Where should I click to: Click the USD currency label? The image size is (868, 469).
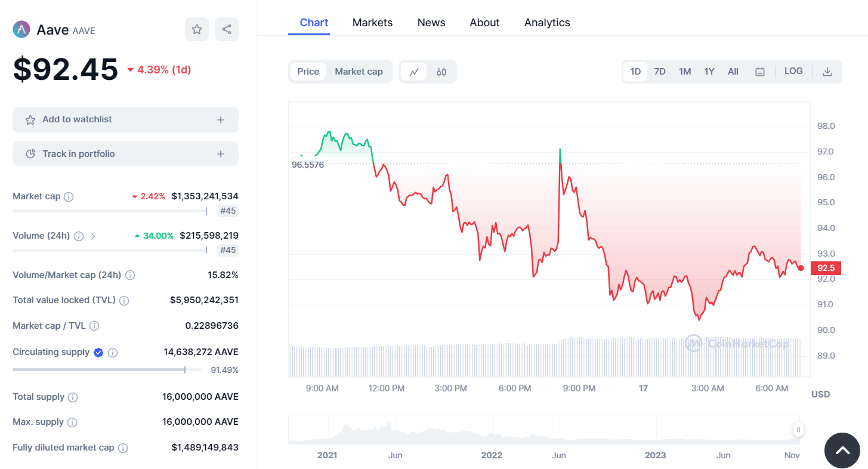820,394
